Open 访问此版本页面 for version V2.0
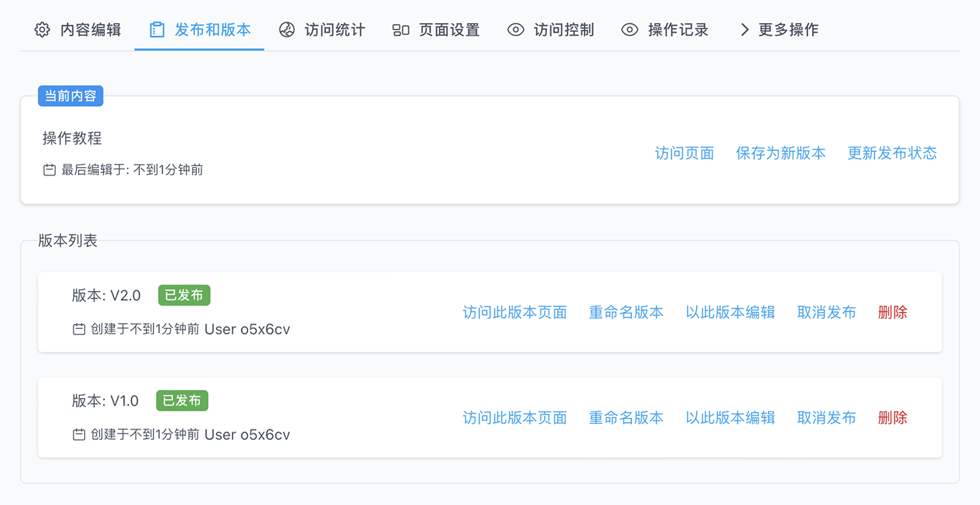 click(514, 312)
